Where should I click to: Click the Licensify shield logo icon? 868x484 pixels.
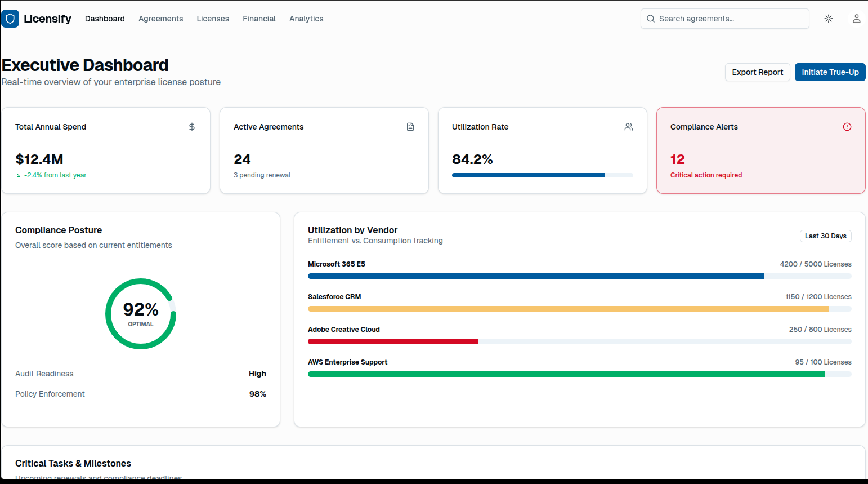pos(10,19)
